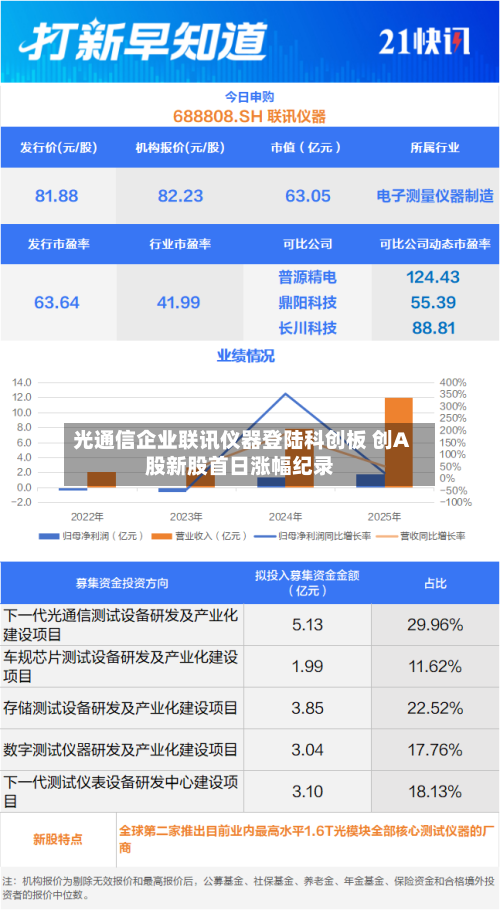Select the proportion 18.13%
Screen dimensions: 500x910
point(435,792)
